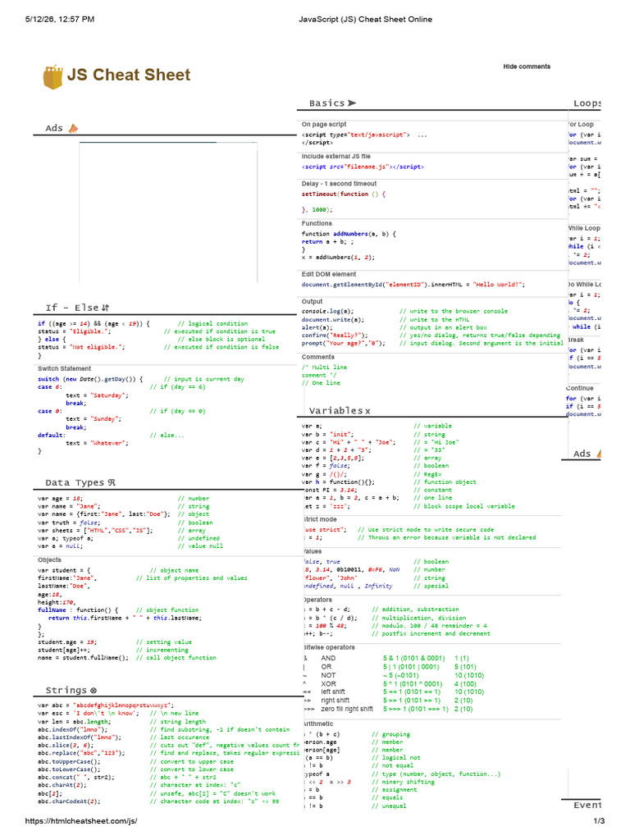Click the 'Edit DOM element' label
Image resolution: width=630 pixels, height=840 pixels.
(x=328, y=274)
